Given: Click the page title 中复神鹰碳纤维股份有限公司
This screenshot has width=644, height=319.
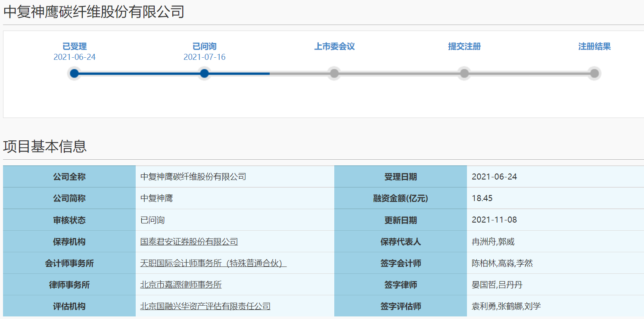Looking at the screenshot, I should click(94, 12).
